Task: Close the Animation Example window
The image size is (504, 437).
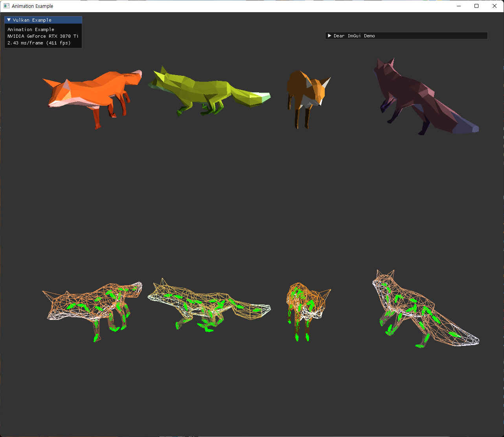Action: tap(495, 6)
